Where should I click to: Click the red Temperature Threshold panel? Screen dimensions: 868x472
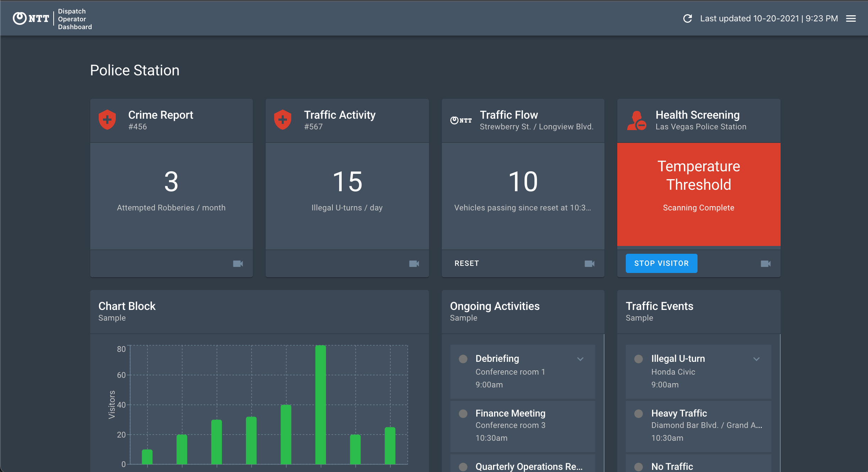[x=699, y=194]
